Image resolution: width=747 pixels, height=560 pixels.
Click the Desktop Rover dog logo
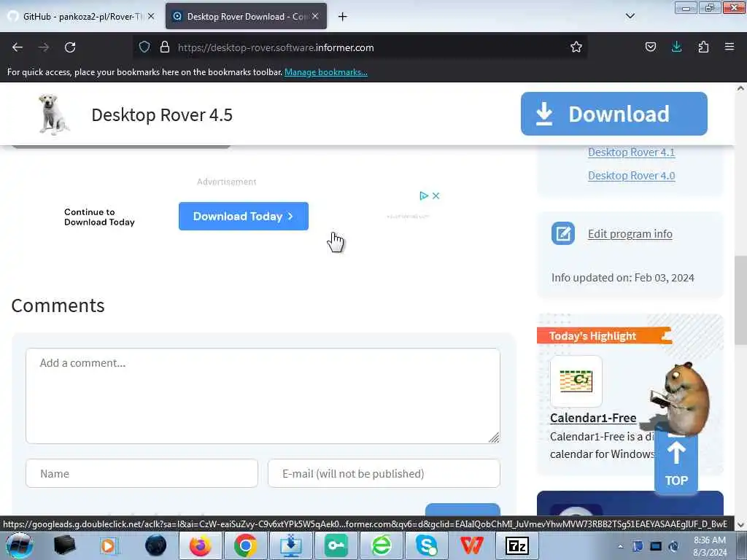click(53, 114)
